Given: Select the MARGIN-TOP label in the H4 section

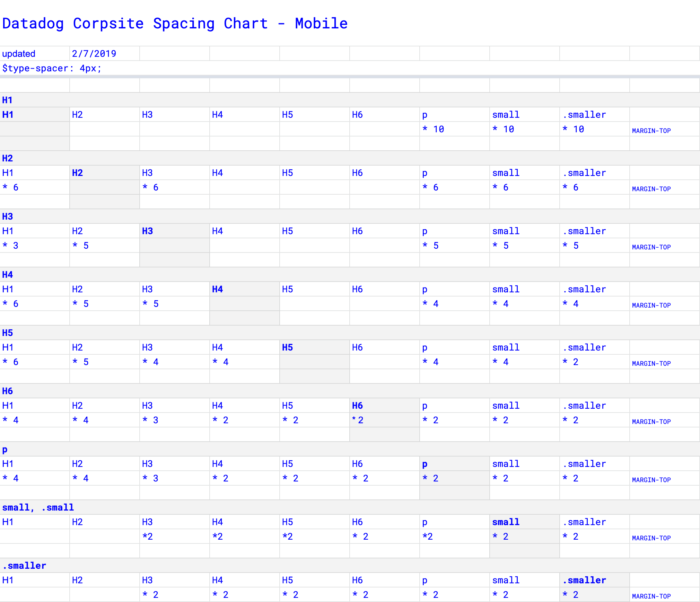Looking at the screenshot, I should click(651, 306).
